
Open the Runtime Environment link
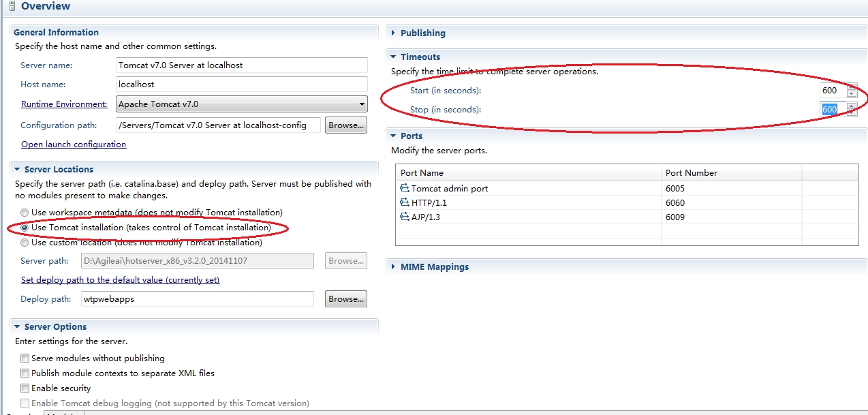(64, 104)
